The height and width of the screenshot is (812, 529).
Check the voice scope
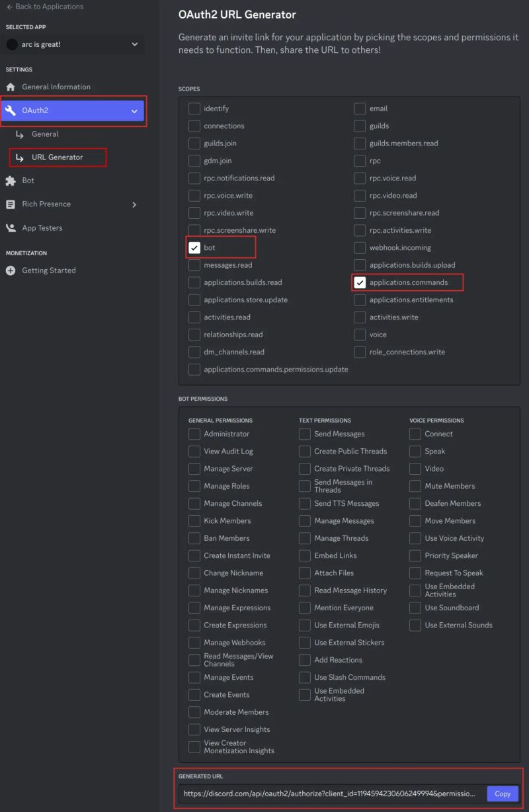(x=360, y=335)
